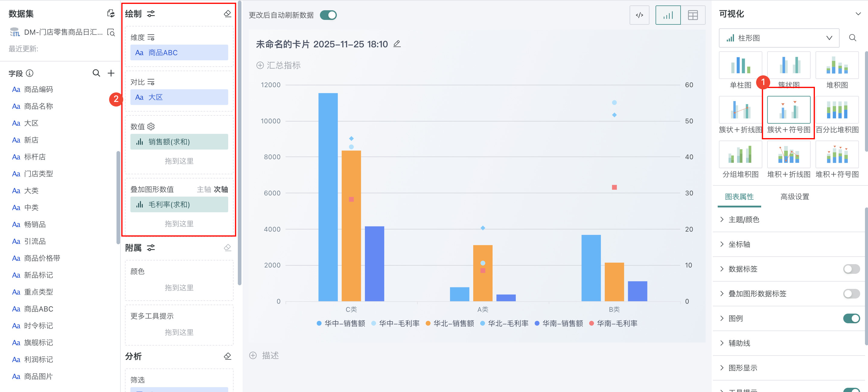This screenshot has height=392, width=868.
Task: Open the 柱形图 chart type dropdown
Action: 779,38
